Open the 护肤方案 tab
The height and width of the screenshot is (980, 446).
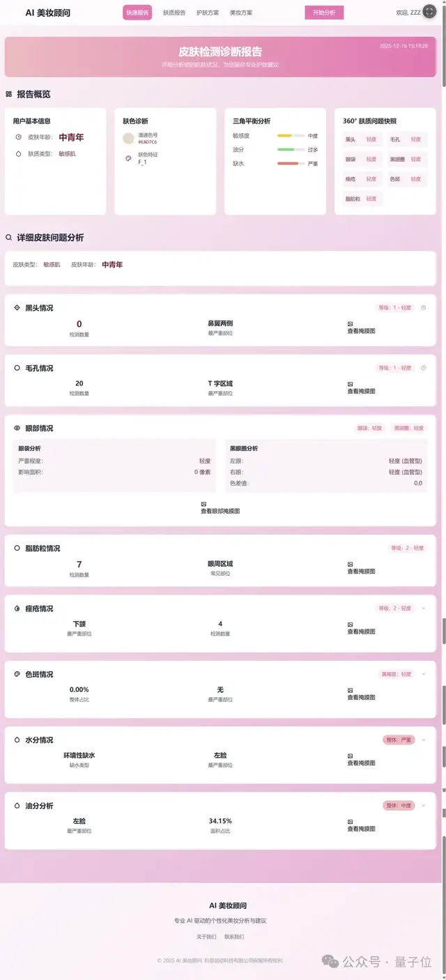208,13
